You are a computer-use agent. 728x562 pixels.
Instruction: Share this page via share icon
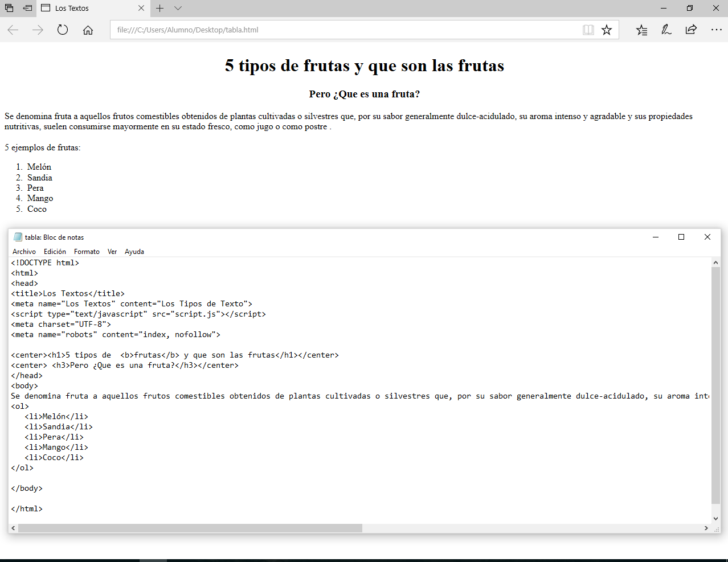pos(691,30)
